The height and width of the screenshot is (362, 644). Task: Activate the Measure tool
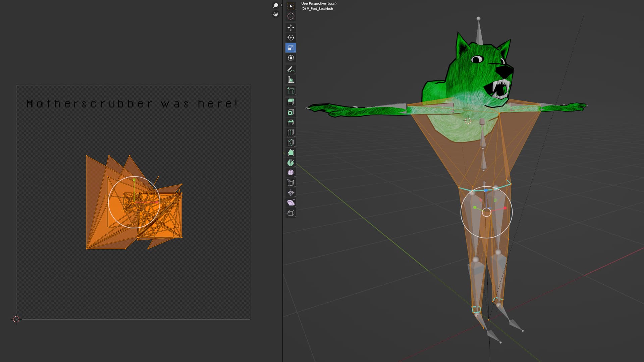point(291,80)
